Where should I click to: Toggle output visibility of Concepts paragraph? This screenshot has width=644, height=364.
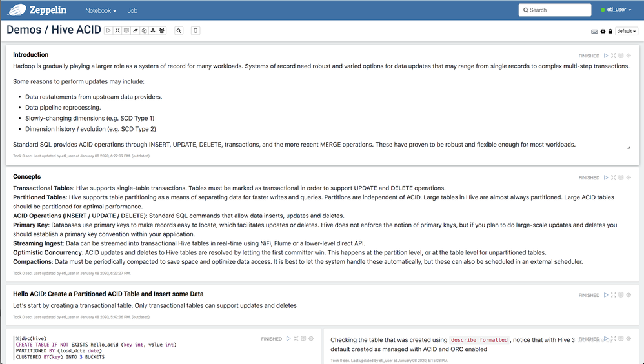pyautogui.click(x=621, y=177)
